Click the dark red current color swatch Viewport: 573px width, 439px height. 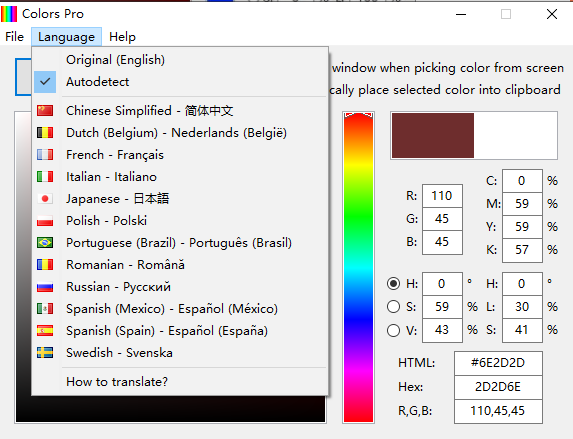pos(433,136)
